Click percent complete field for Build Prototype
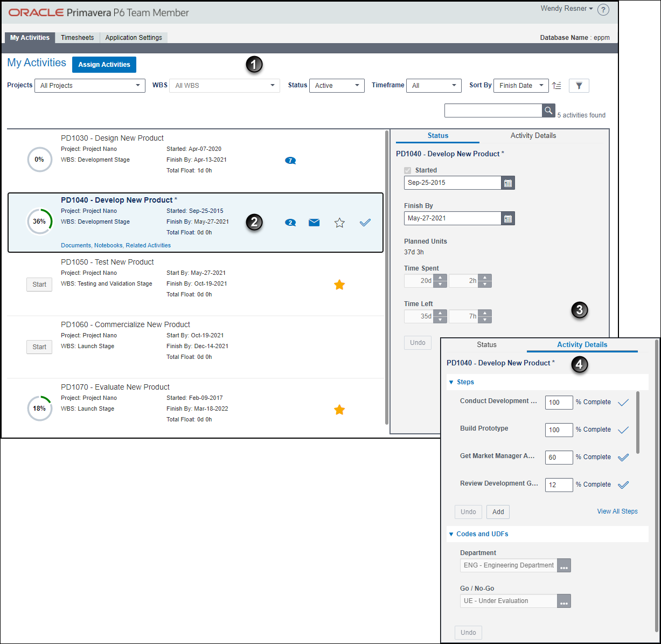 tap(559, 430)
